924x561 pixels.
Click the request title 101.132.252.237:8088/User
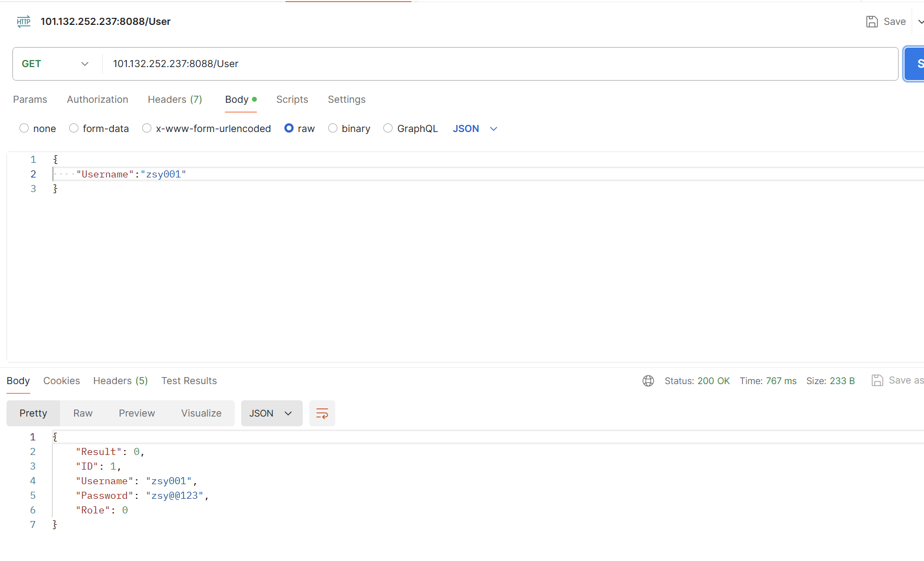105,22
